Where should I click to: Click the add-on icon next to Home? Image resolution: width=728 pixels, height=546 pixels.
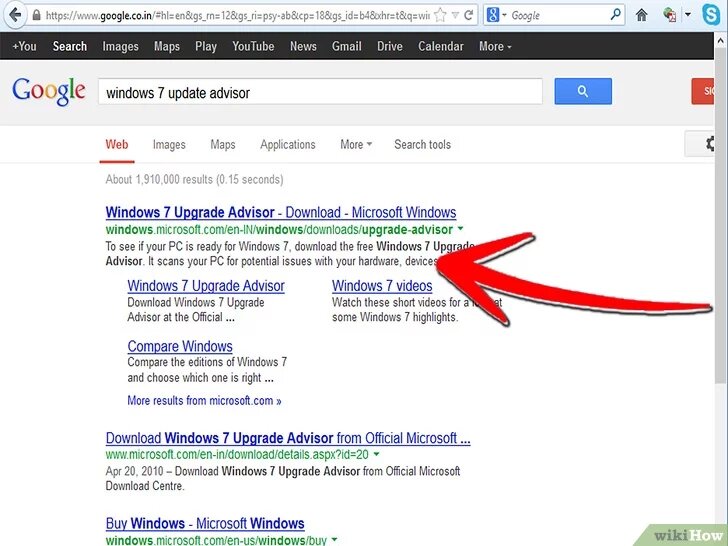click(x=670, y=15)
